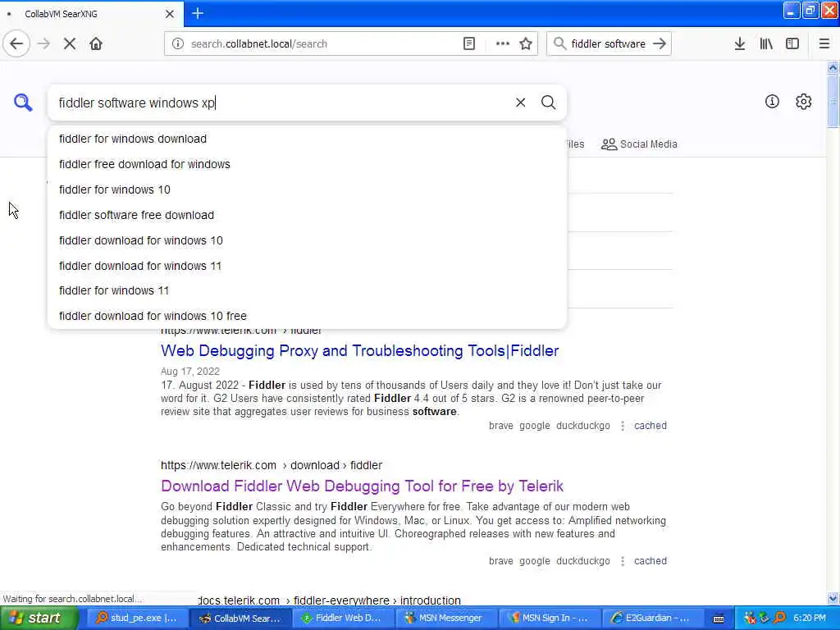Switch to MSN Sign In taskbar window
840x630 pixels.
tap(549, 619)
